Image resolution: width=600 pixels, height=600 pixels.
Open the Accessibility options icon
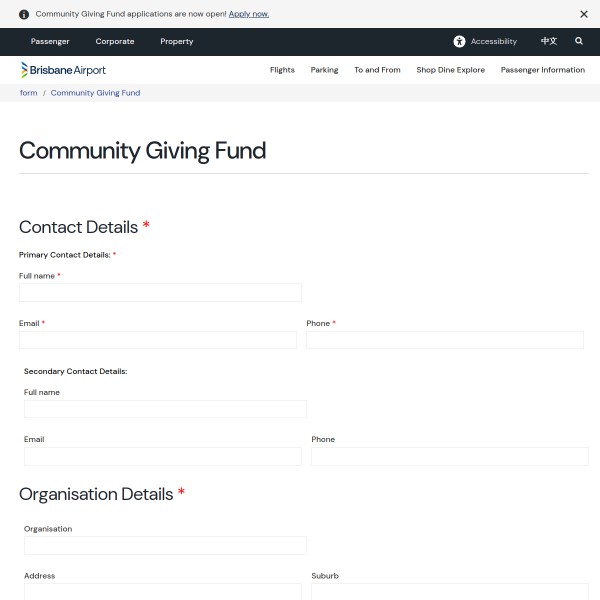[459, 41]
